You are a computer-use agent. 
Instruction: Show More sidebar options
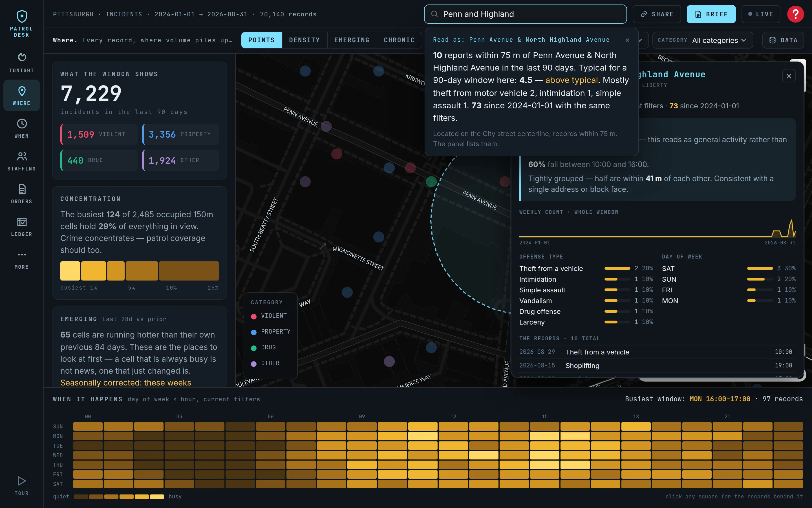tap(21, 259)
